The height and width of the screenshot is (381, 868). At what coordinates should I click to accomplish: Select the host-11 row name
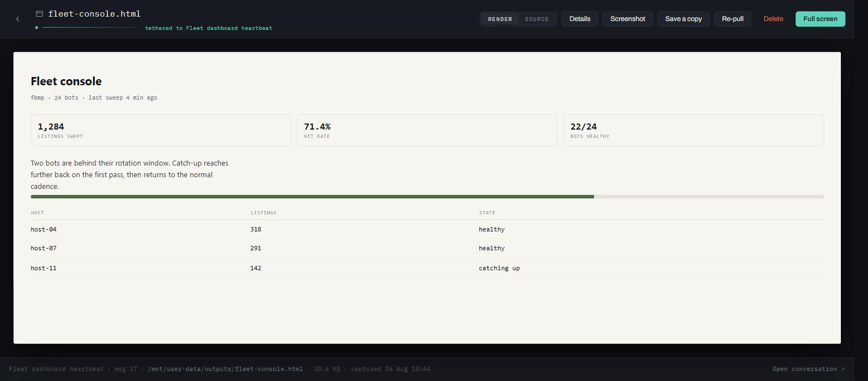[44, 268]
